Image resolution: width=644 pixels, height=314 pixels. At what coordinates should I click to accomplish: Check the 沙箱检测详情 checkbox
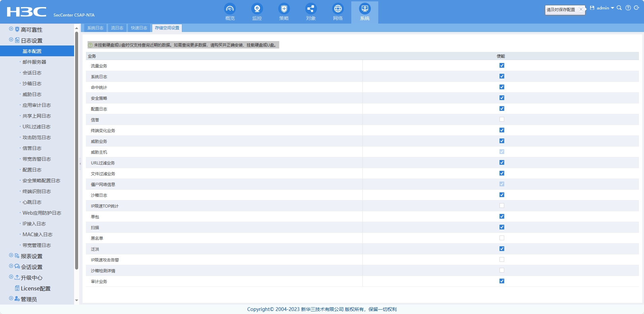[x=502, y=270]
